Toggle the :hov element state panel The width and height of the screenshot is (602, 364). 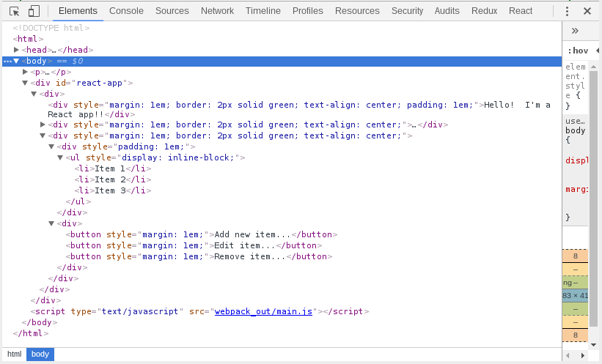[x=578, y=51]
